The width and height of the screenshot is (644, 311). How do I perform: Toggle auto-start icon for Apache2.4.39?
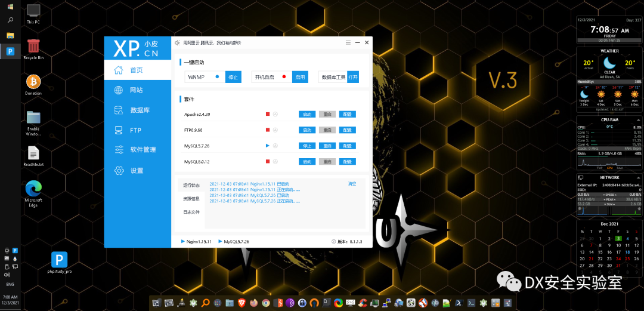(275, 115)
